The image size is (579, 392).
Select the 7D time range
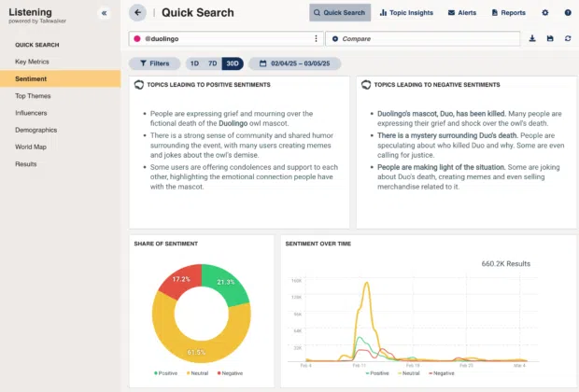[212, 63]
